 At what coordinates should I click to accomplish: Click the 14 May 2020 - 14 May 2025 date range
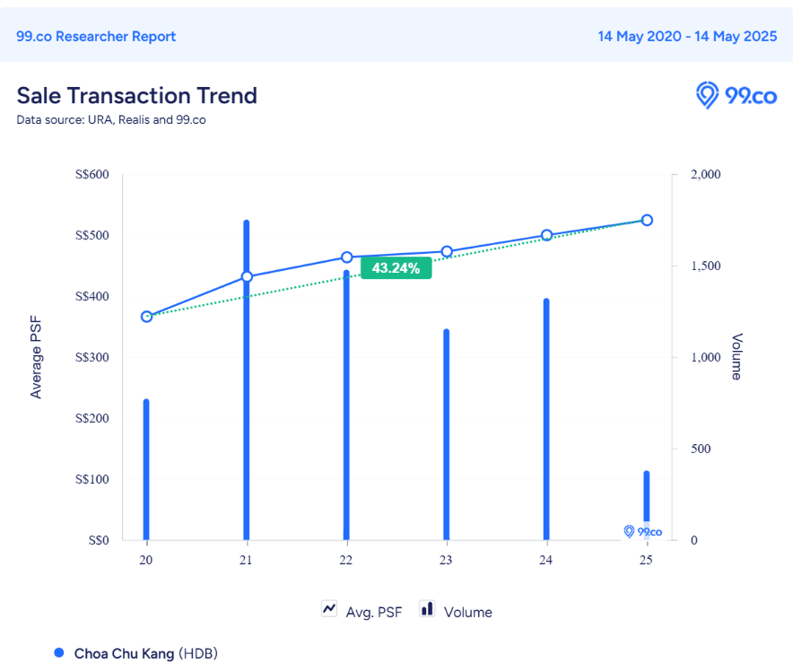(x=687, y=37)
